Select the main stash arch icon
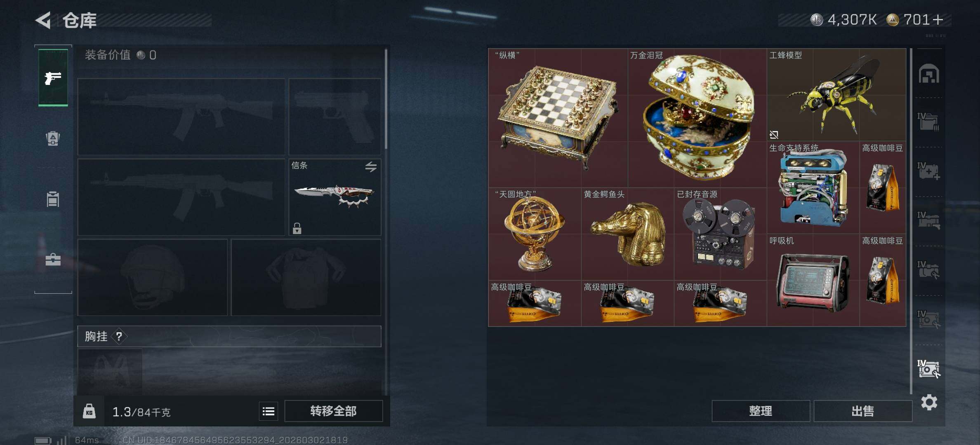 pyautogui.click(x=929, y=74)
